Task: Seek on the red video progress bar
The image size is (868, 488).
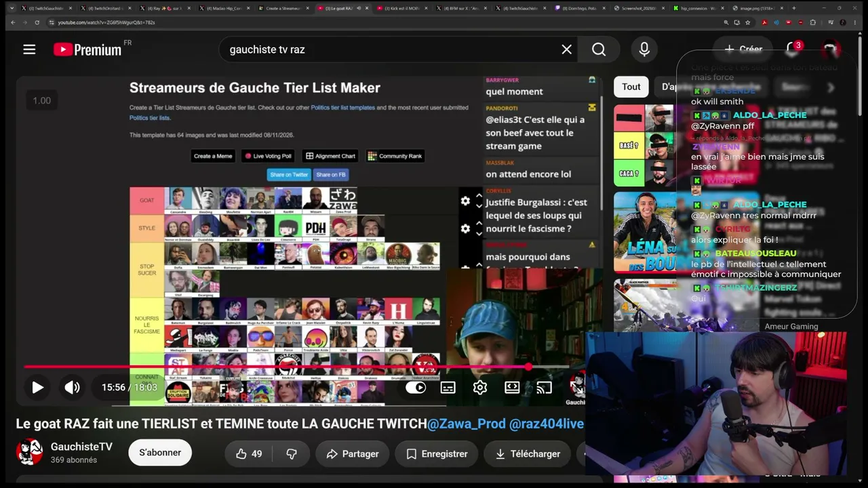Action: pos(296,367)
